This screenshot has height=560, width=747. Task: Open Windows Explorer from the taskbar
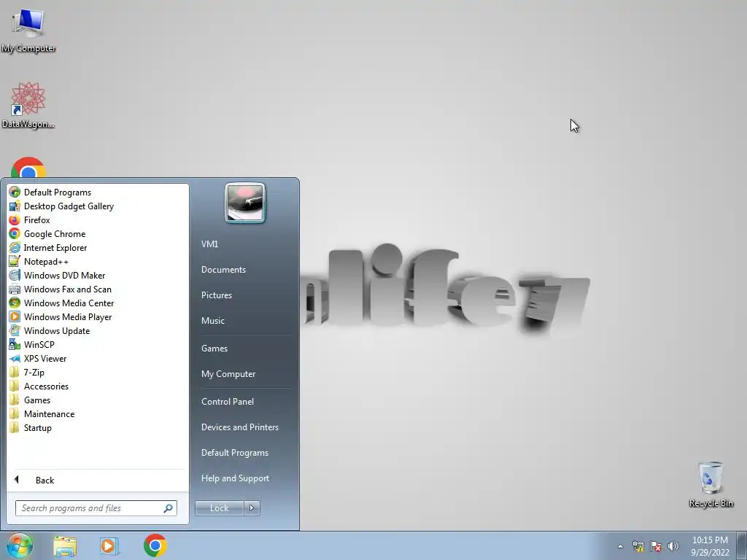click(x=65, y=546)
